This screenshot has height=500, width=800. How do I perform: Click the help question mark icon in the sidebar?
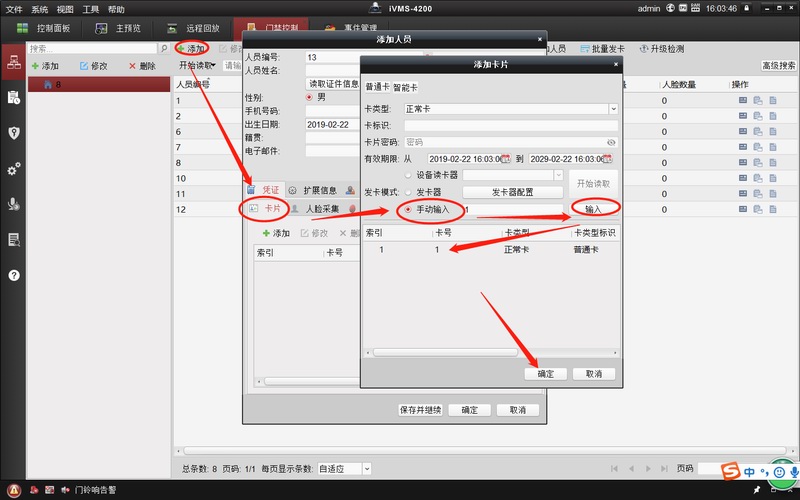tap(13, 275)
